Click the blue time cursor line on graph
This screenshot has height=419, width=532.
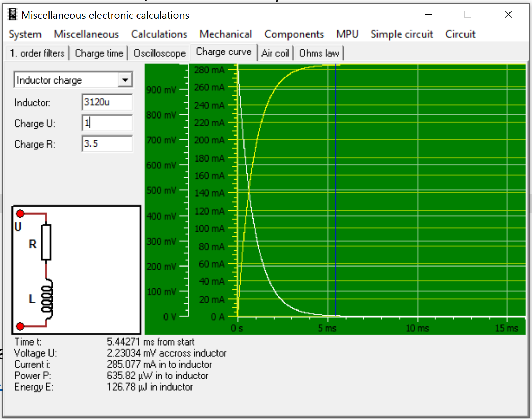click(x=336, y=190)
